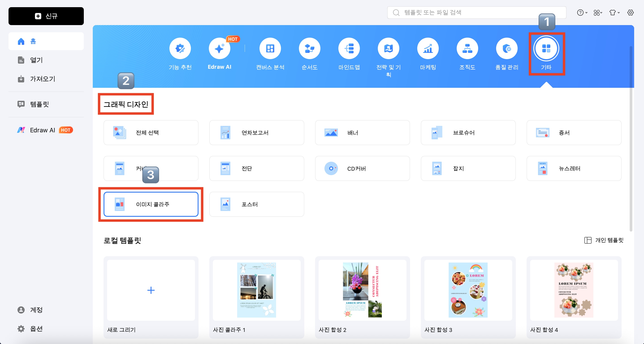Click the 가져오기 import icon
Screen dimensions: 644x344
click(x=21, y=79)
